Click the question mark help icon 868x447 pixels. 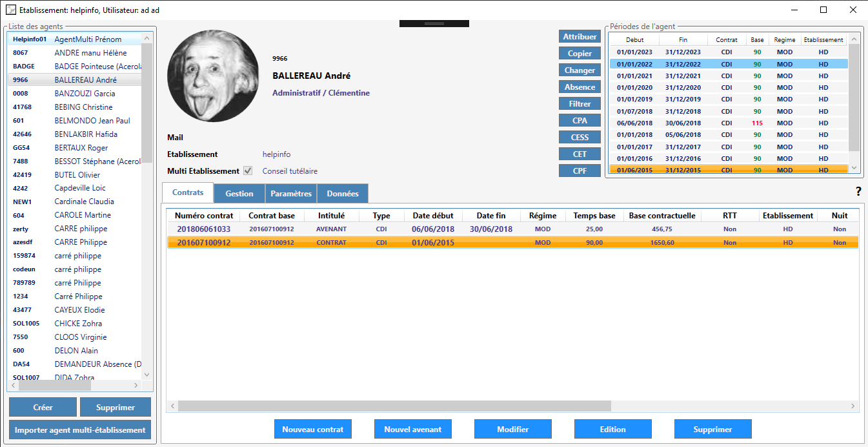(x=858, y=191)
